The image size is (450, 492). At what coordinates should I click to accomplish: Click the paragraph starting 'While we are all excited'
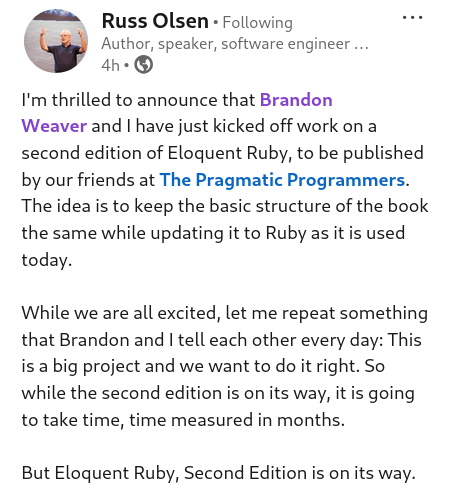point(225,366)
